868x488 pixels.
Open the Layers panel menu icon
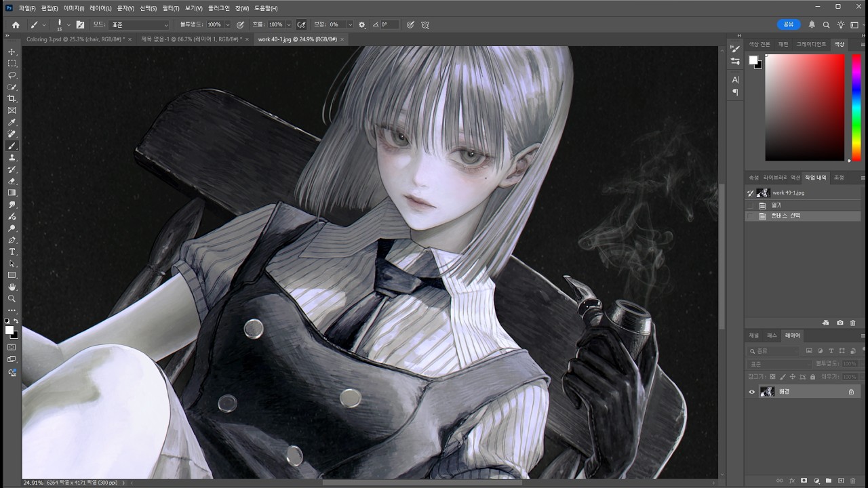pyautogui.click(x=863, y=335)
